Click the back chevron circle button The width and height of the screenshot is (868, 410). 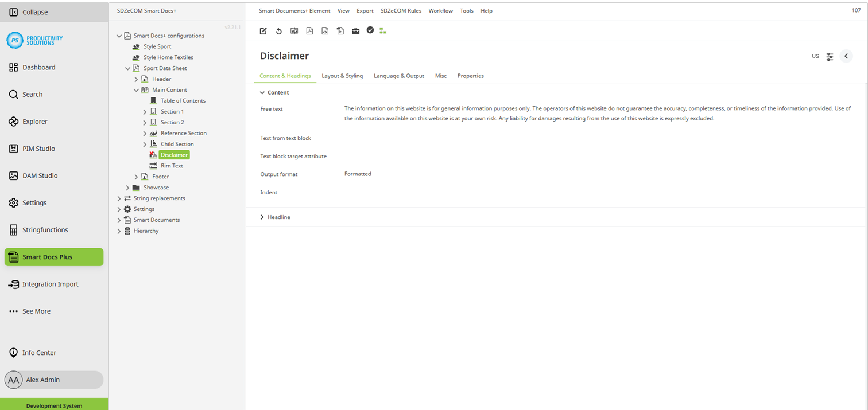[846, 56]
